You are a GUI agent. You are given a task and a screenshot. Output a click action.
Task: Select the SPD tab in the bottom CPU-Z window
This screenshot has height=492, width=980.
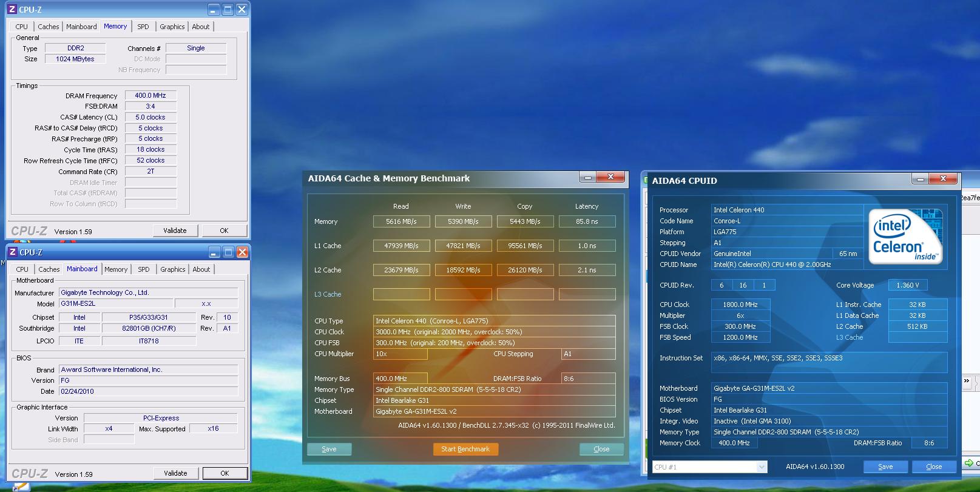[144, 269]
